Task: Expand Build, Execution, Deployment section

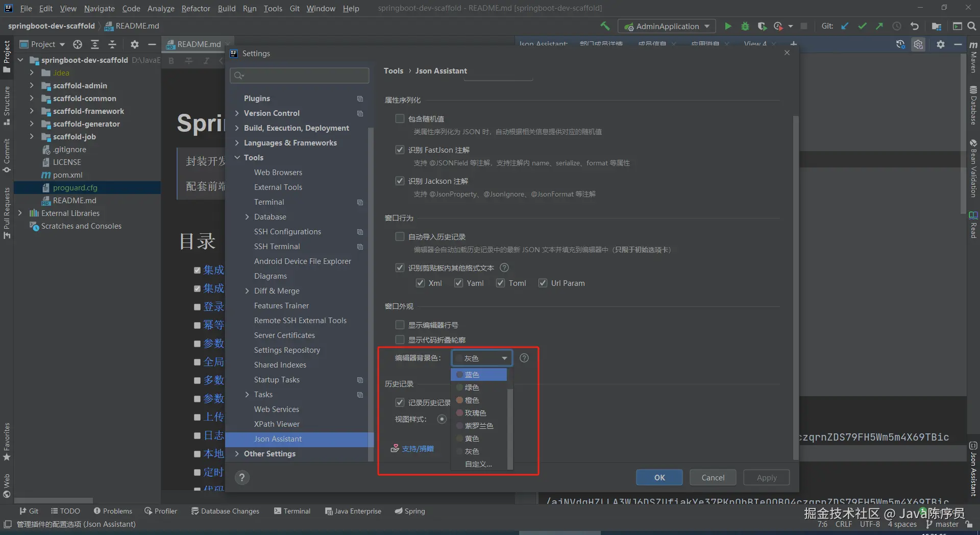Action: [x=237, y=128]
